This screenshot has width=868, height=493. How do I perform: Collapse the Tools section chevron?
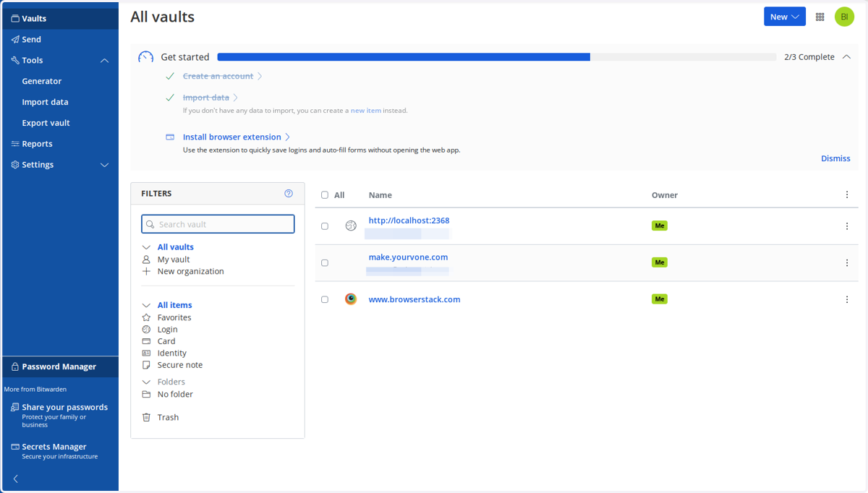coord(104,61)
